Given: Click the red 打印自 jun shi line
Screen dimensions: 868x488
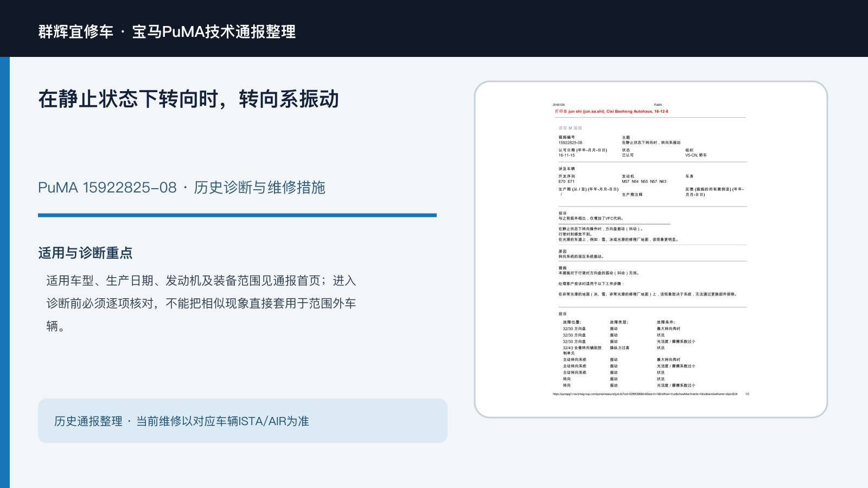Looking at the screenshot, I should coord(611,111).
